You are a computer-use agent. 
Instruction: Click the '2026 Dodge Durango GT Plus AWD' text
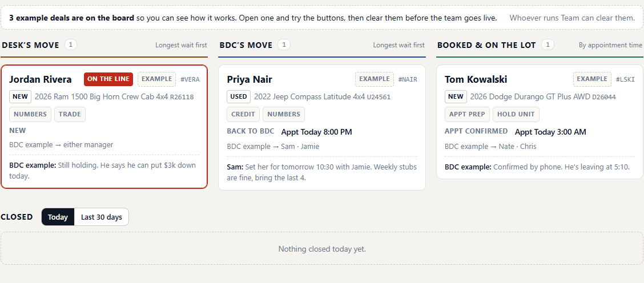pyautogui.click(x=530, y=97)
